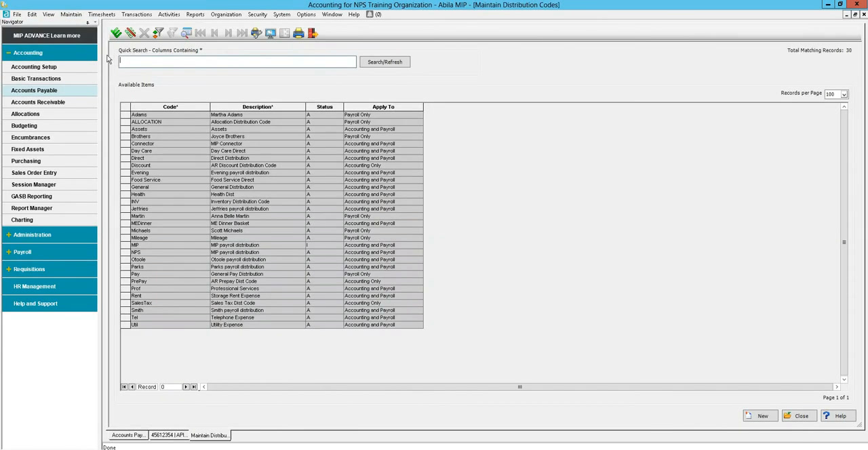This screenshot has width=868, height=450.
Task: Sort by the Apply To column header
Action: 383,107
